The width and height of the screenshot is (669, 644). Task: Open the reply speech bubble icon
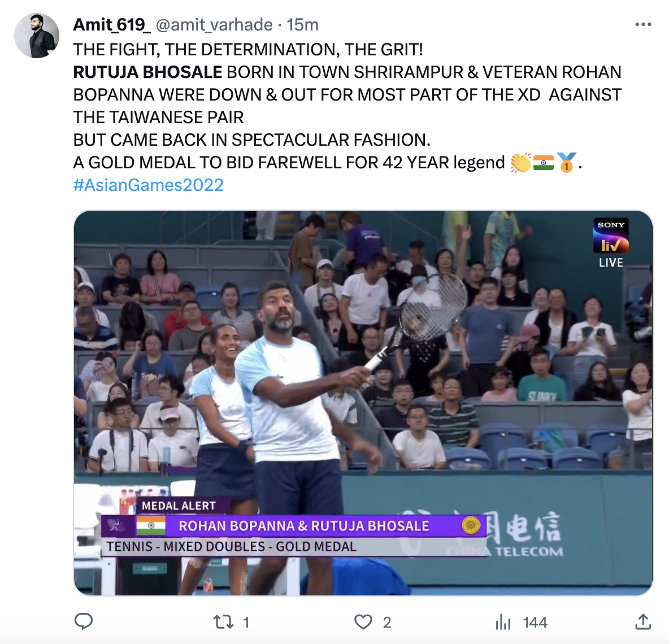point(84,621)
